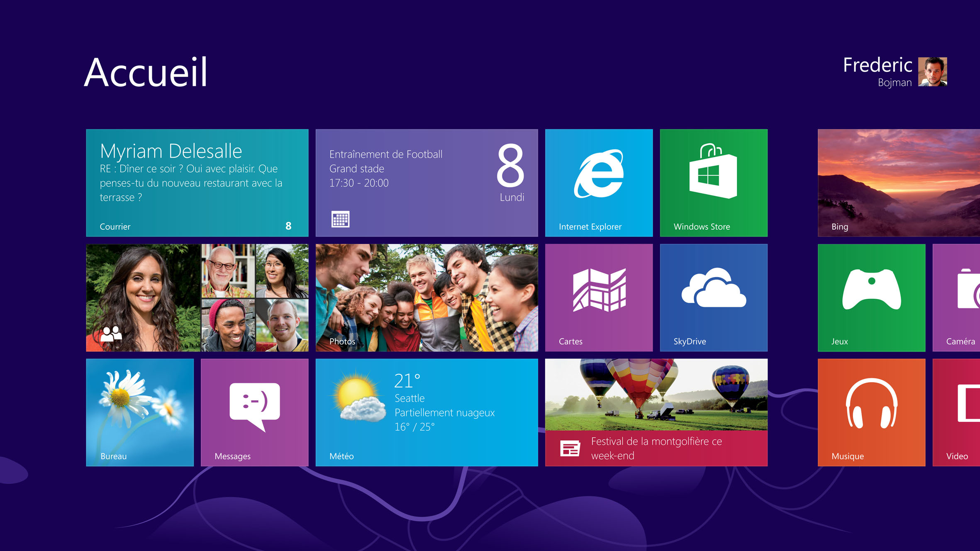Open the SkyDrive cloud tile
The width and height of the screenshot is (980, 551).
coord(713,297)
